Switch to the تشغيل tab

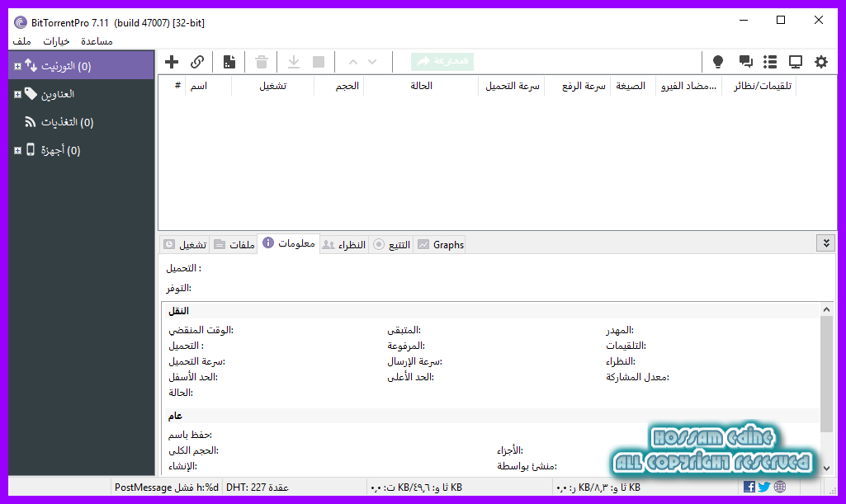pos(185,245)
